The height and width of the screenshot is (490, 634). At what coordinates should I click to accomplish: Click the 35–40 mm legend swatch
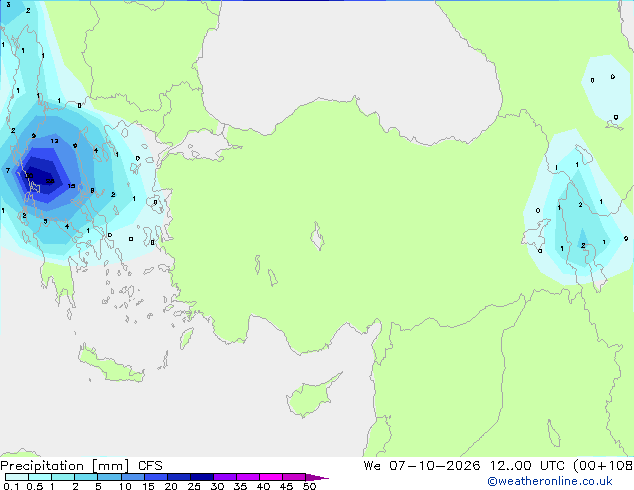(x=247, y=477)
